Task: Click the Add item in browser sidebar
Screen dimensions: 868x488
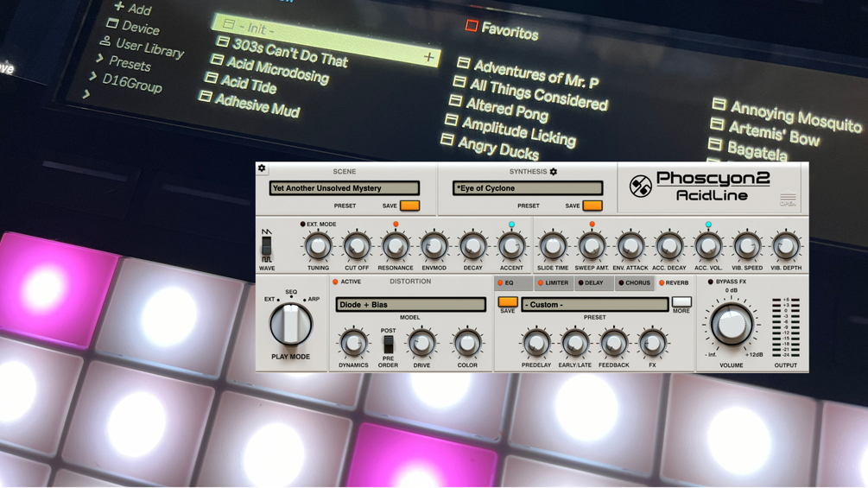Action: point(132,8)
